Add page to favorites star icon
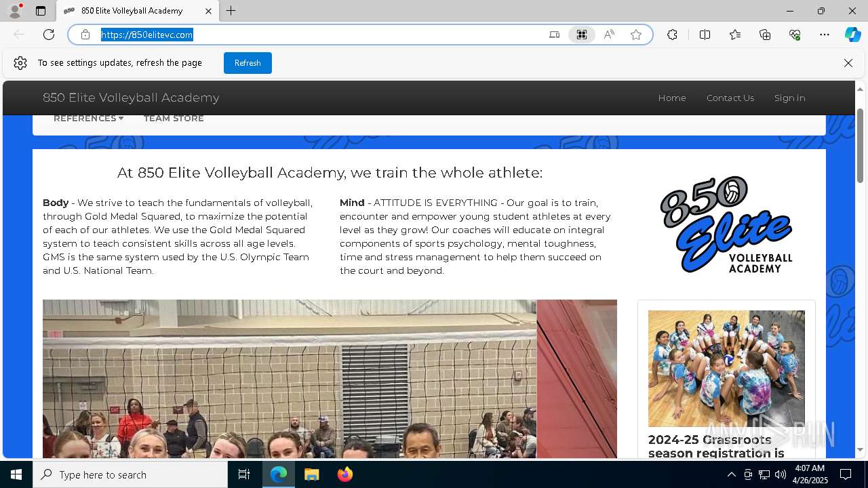This screenshot has height=488, width=868. 636,35
